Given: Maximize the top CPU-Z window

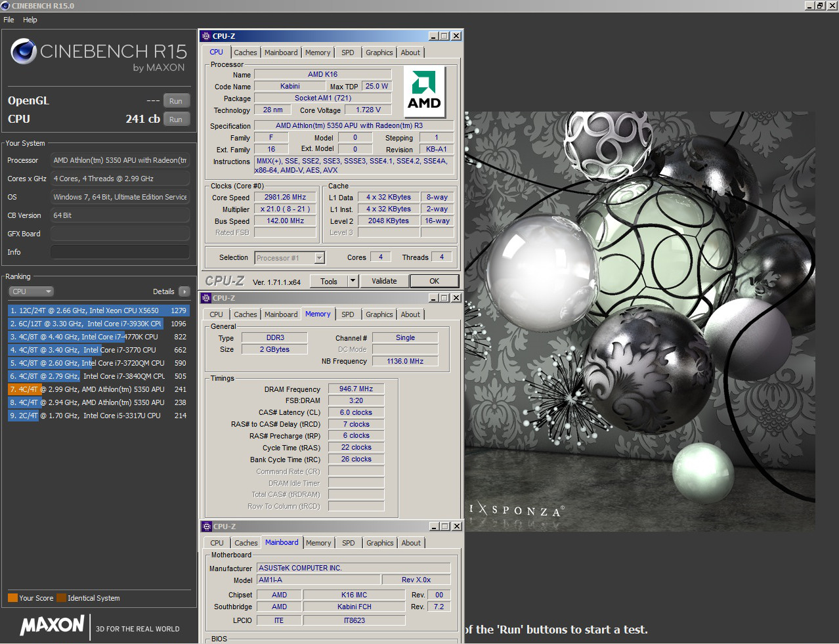Looking at the screenshot, I should pyautogui.click(x=444, y=36).
